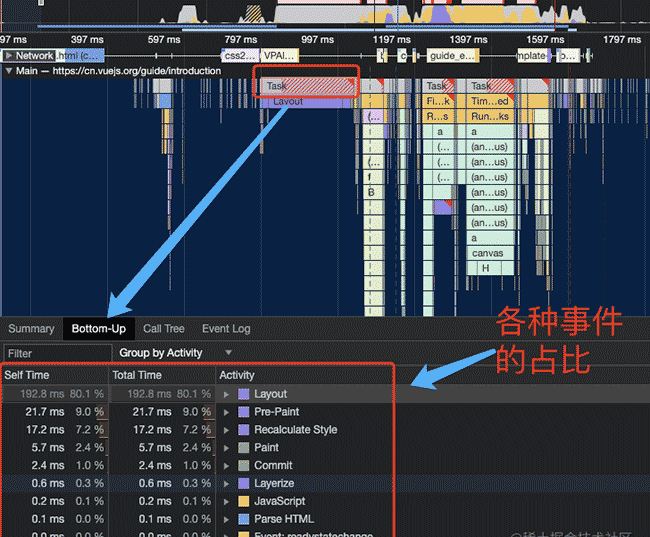650x537 pixels.
Task: Click the yellow JavaScript color swatch
Action: click(244, 501)
